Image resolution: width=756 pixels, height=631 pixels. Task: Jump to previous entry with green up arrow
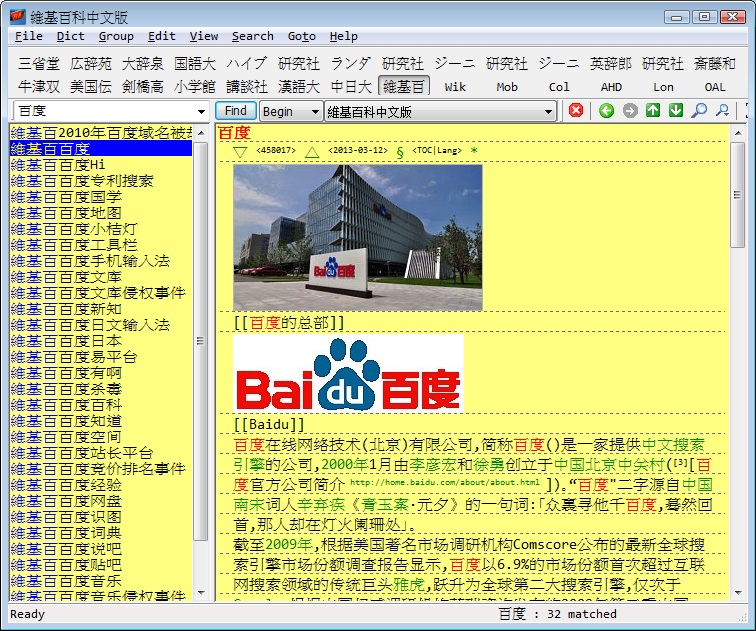coord(653,110)
